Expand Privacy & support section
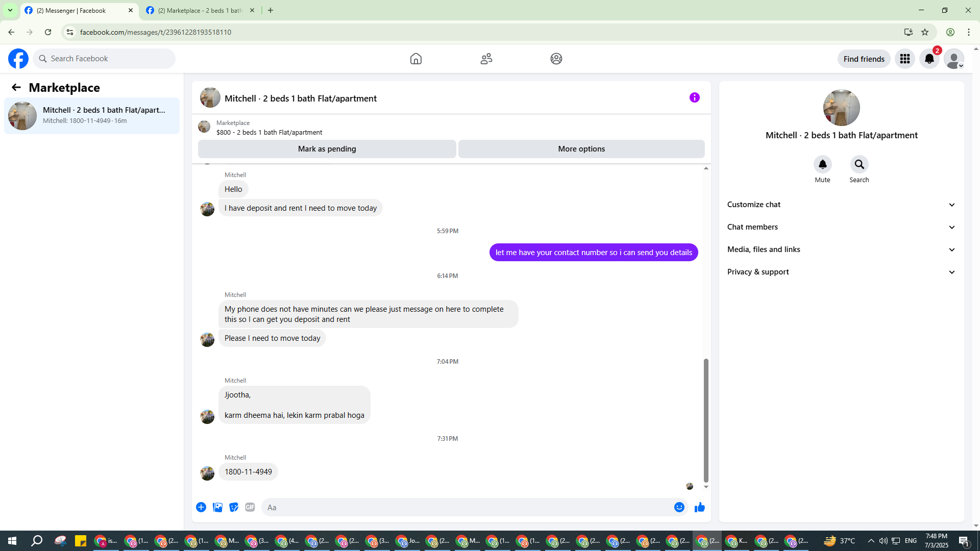 click(841, 272)
